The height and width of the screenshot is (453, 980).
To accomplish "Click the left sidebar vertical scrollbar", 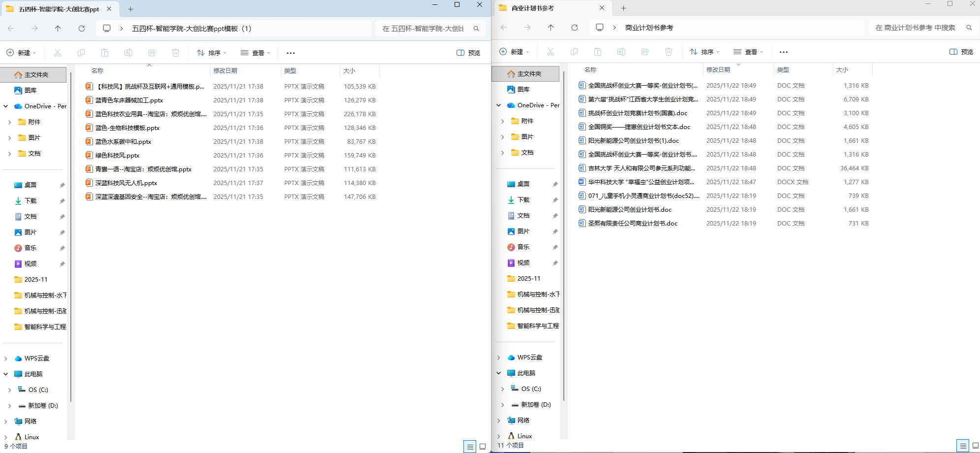I will [71, 236].
